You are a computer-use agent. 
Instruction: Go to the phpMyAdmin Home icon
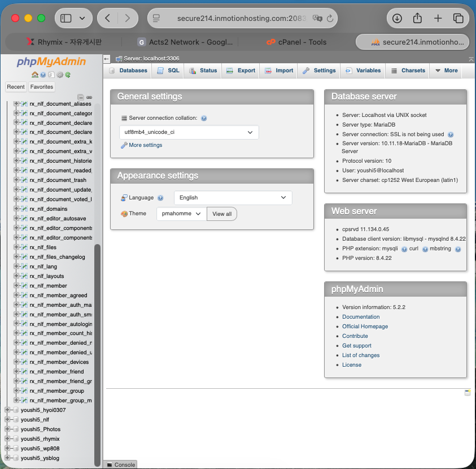pyautogui.click(x=35, y=75)
